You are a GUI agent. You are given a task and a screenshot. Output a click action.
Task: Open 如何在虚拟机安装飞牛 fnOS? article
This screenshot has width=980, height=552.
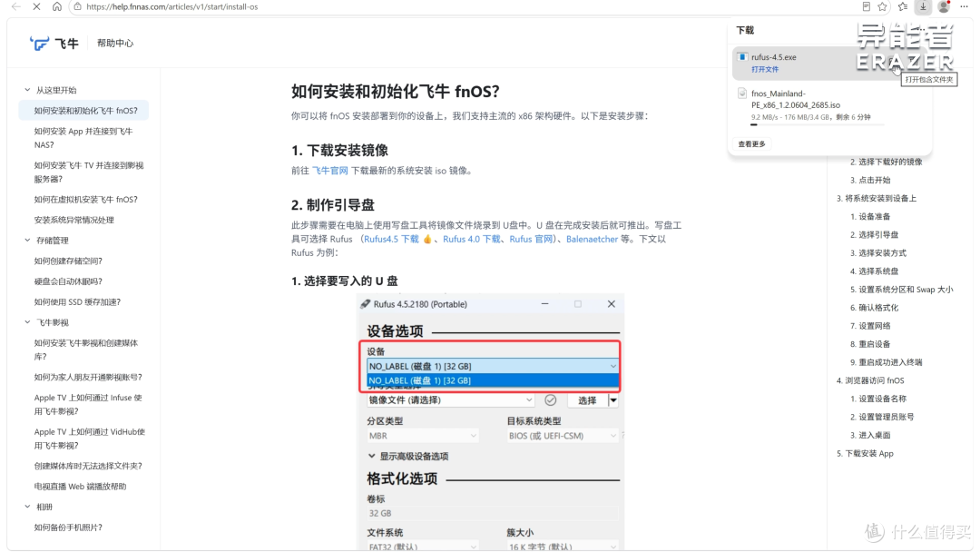[85, 200]
